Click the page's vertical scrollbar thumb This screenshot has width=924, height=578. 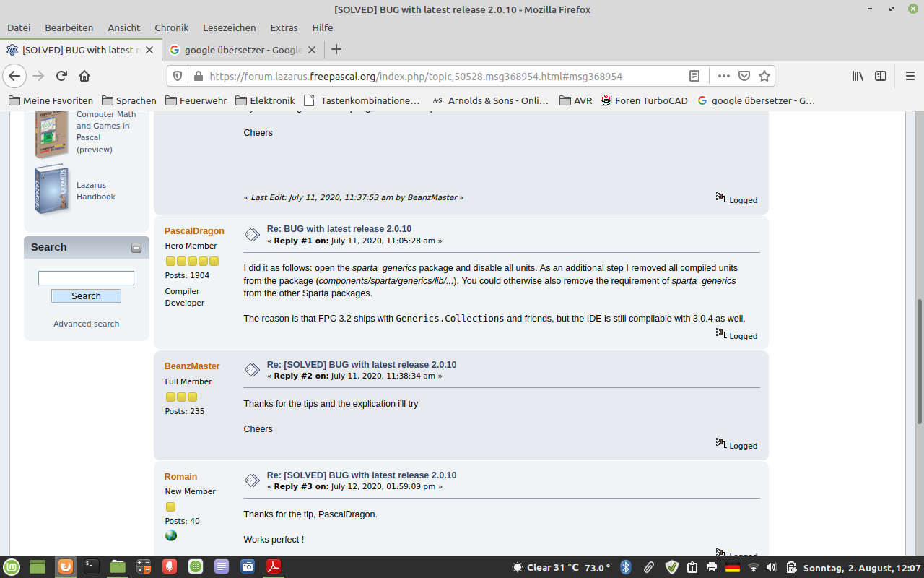920,361
